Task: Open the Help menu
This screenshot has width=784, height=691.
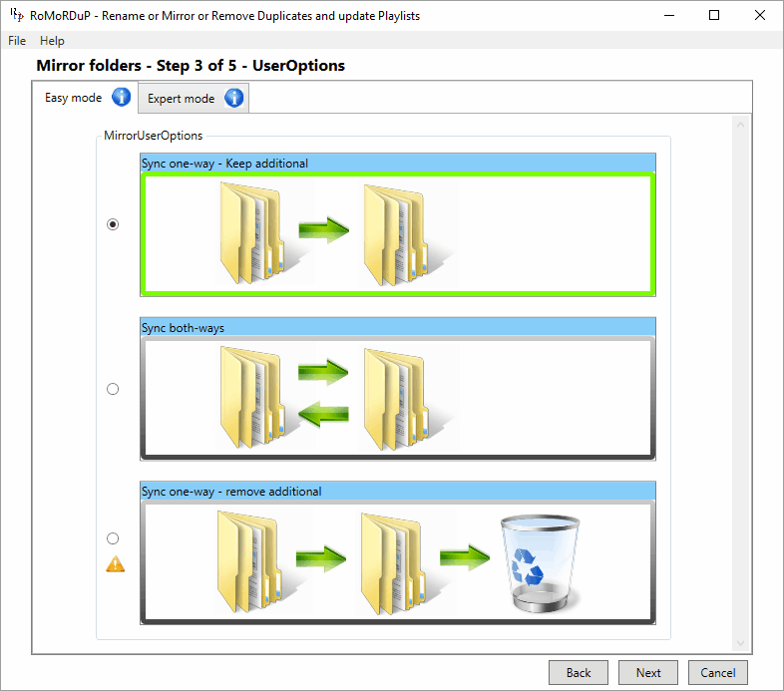Action: (x=52, y=41)
